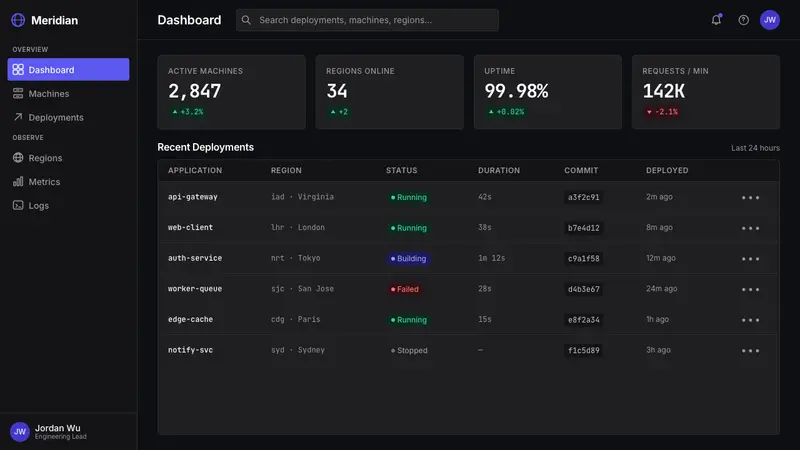The image size is (800, 450).
Task: Open actions menu for api-gateway row
Action: tap(750, 197)
